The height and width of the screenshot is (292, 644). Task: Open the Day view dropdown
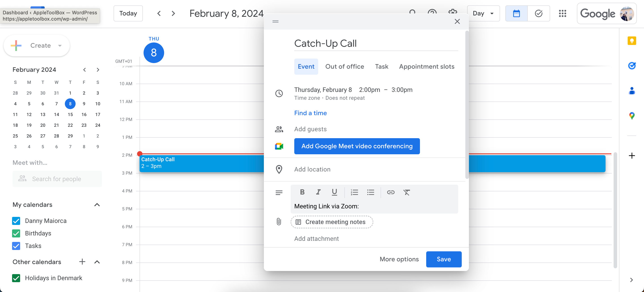pos(483,13)
